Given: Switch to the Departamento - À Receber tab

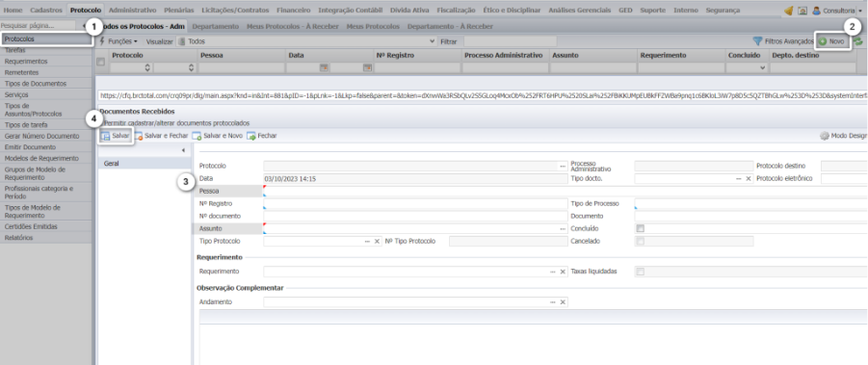Looking at the screenshot, I should coord(450,26).
